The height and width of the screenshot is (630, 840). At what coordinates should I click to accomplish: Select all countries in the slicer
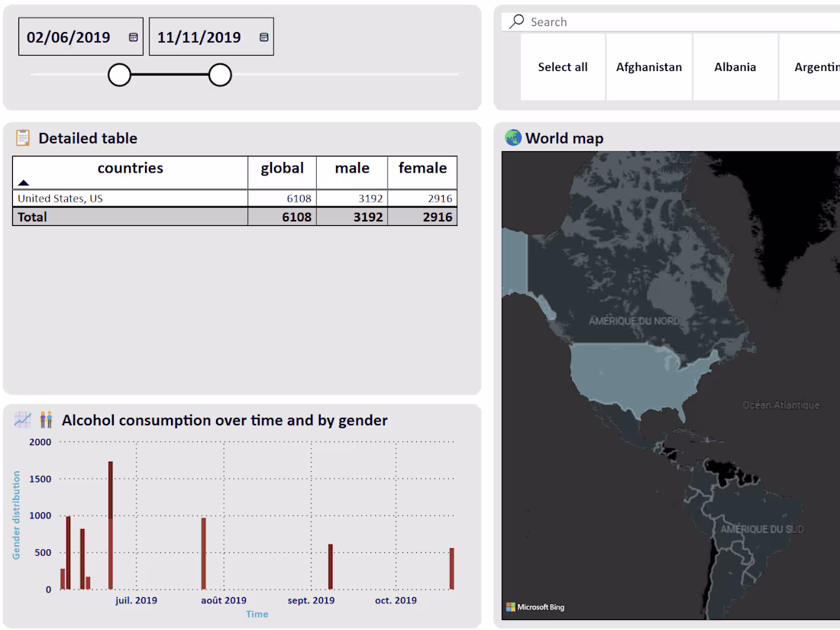click(563, 67)
